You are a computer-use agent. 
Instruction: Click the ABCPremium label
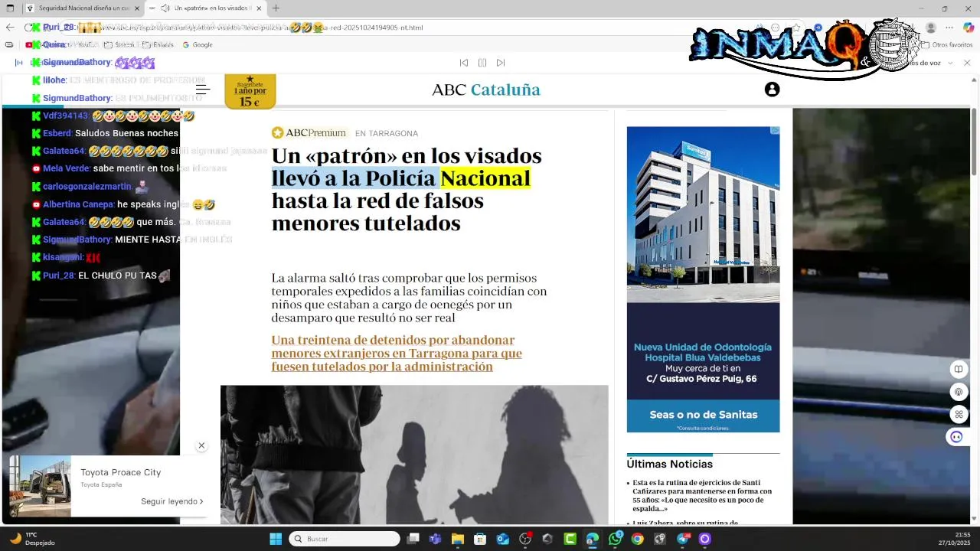pos(309,133)
